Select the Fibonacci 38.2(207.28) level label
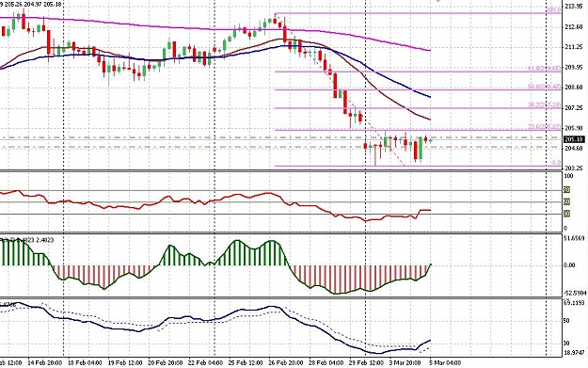 point(545,105)
